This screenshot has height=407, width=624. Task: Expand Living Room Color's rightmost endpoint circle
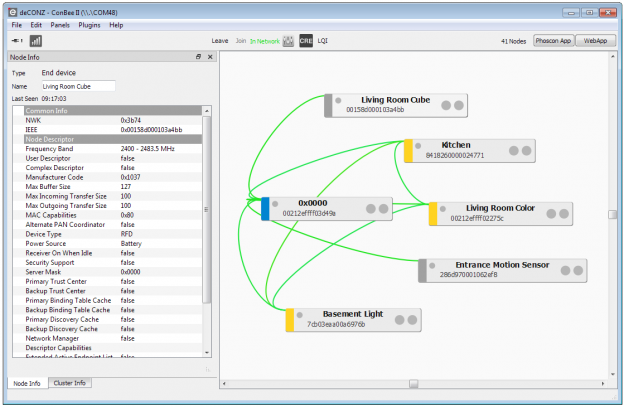coord(564,212)
